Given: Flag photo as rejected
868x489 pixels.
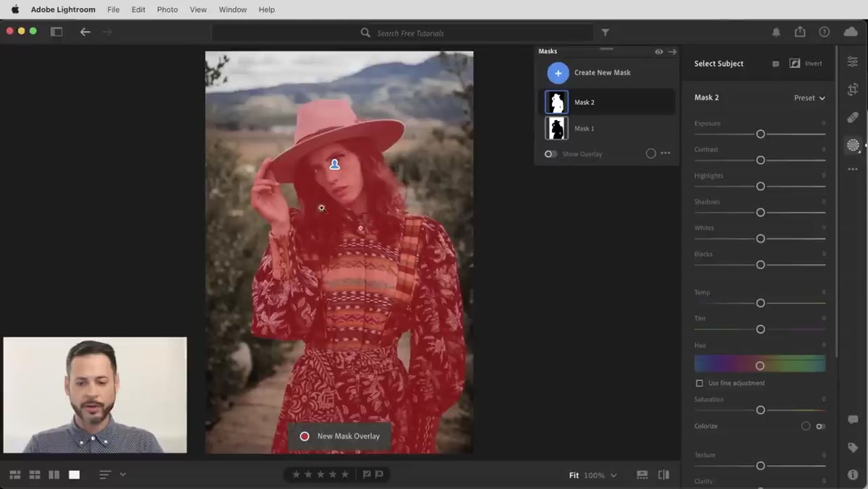Looking at the screenshot, I should [378, 475].
